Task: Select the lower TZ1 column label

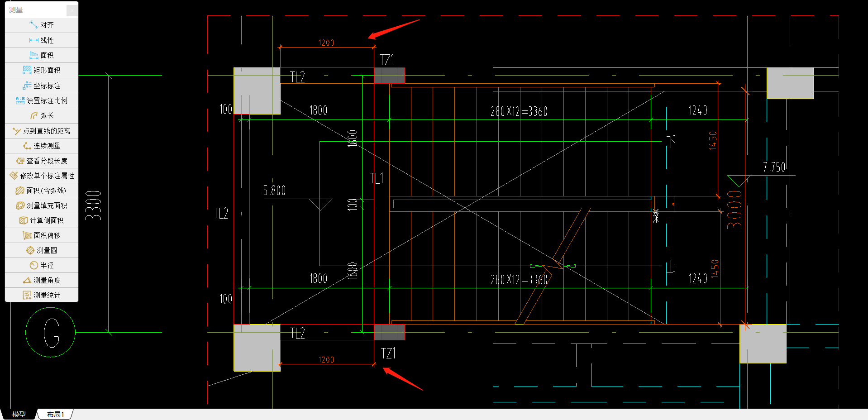Action: (x=388, y=353)
